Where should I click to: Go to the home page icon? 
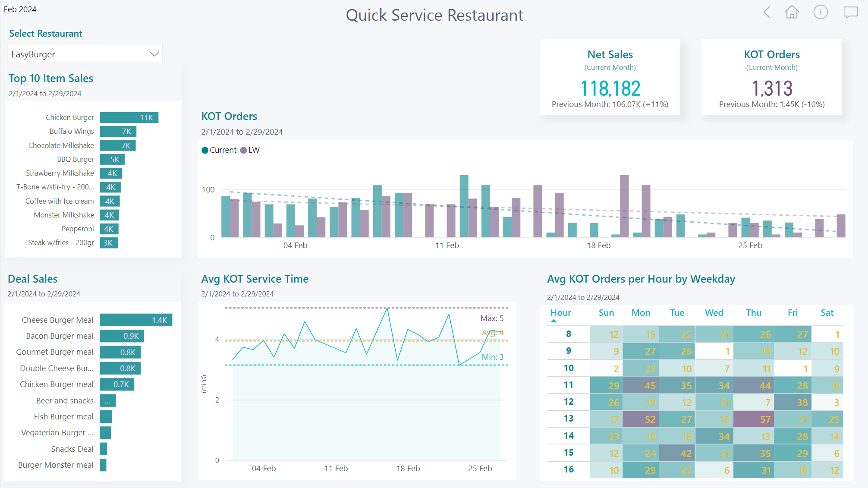point(792,12)
